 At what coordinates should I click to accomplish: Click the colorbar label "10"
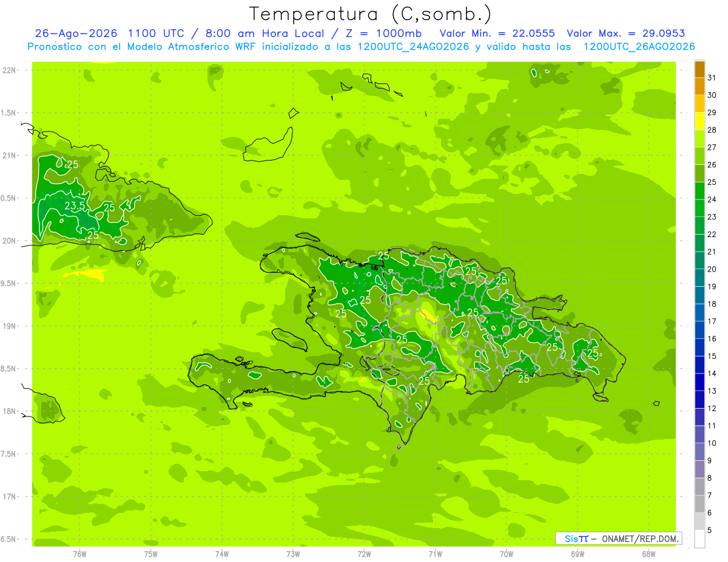(712, 443)
